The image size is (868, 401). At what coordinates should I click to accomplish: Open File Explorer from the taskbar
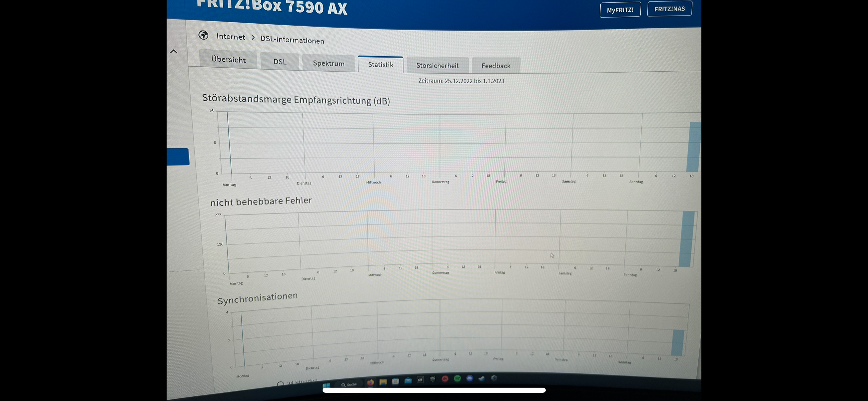pos(383,382)
